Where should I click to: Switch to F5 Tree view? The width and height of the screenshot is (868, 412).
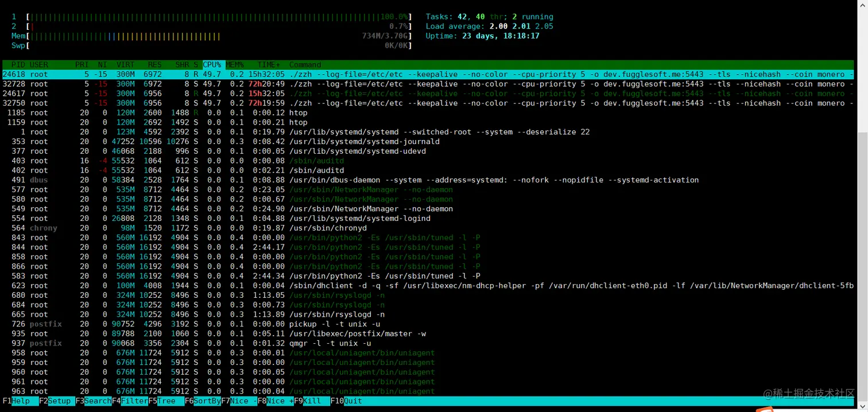(x=166, y=401)
